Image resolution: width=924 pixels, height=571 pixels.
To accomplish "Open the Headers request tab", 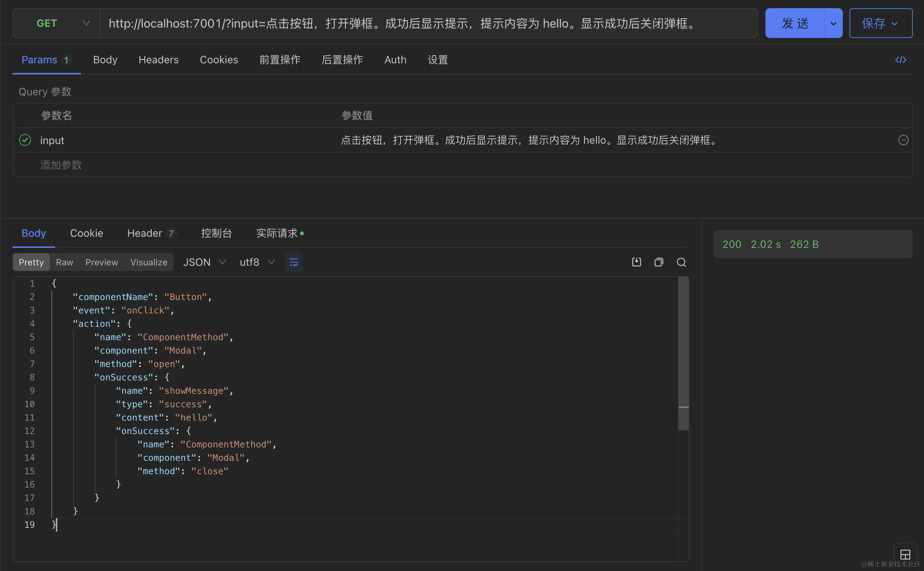I will click(x=158, y=60).
